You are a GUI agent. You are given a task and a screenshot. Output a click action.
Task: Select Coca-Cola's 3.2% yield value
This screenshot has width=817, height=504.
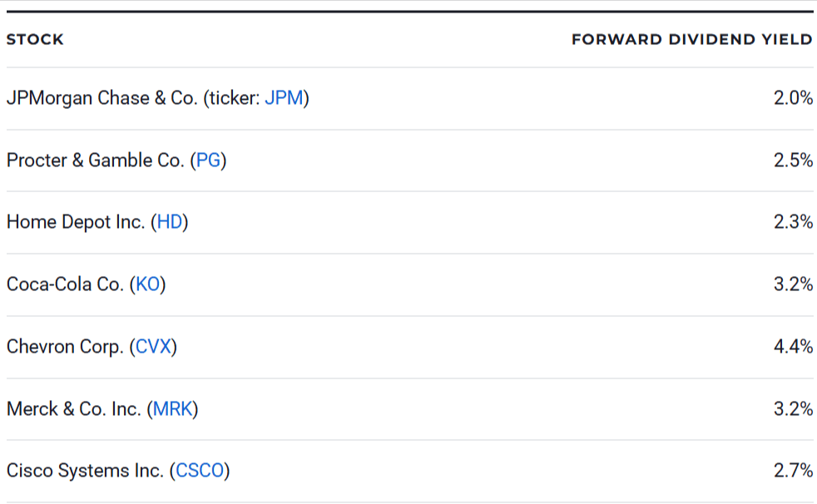tap(793, 284)
